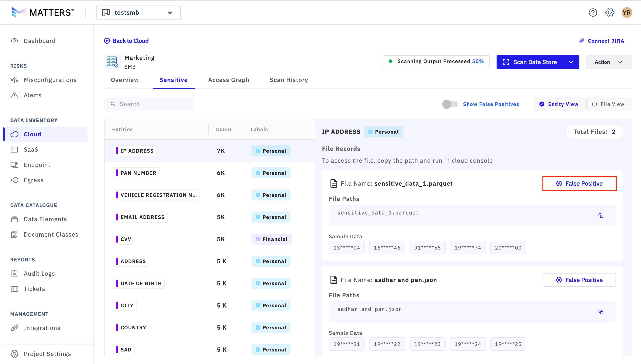Click the Egress arrow icon

(14, 180)
